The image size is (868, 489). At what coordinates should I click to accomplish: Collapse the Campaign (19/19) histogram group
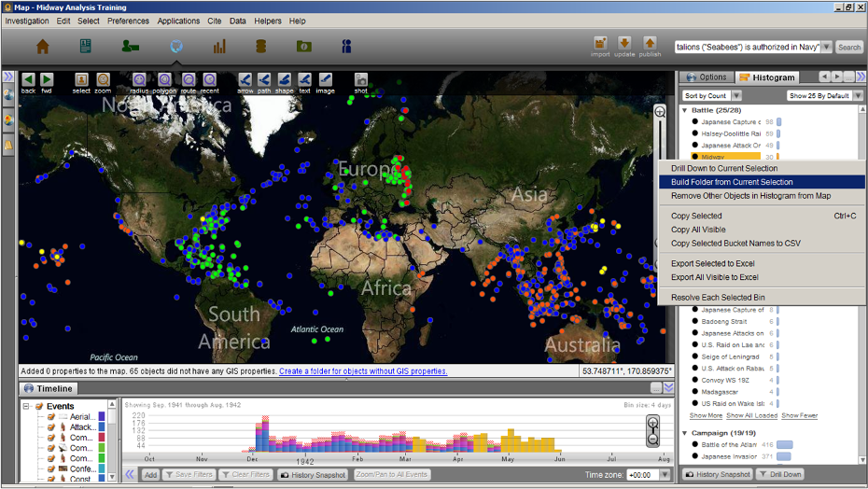tap(685, 433)
